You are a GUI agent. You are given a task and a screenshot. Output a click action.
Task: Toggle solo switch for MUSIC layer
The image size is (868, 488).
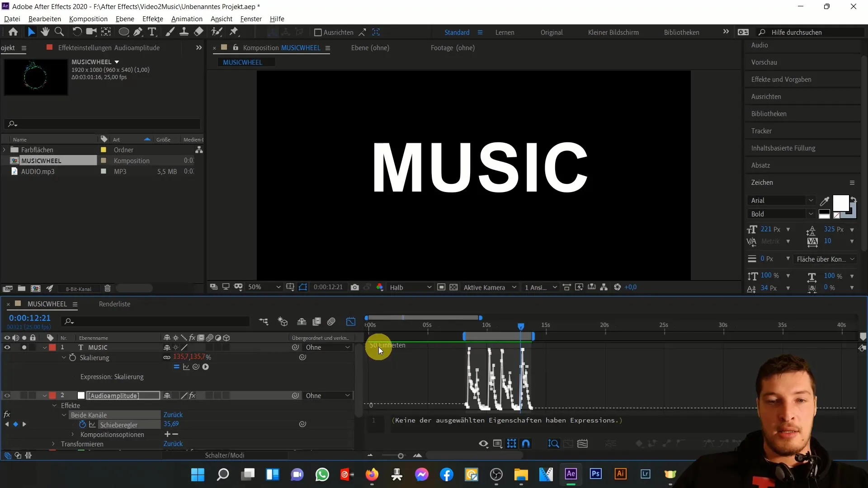pyautogui.click(x=24, y=347)
